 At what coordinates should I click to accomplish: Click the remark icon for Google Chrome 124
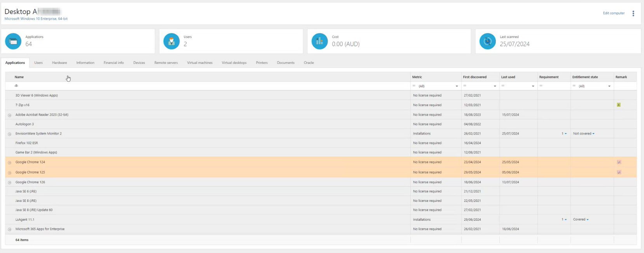point(619,162)
